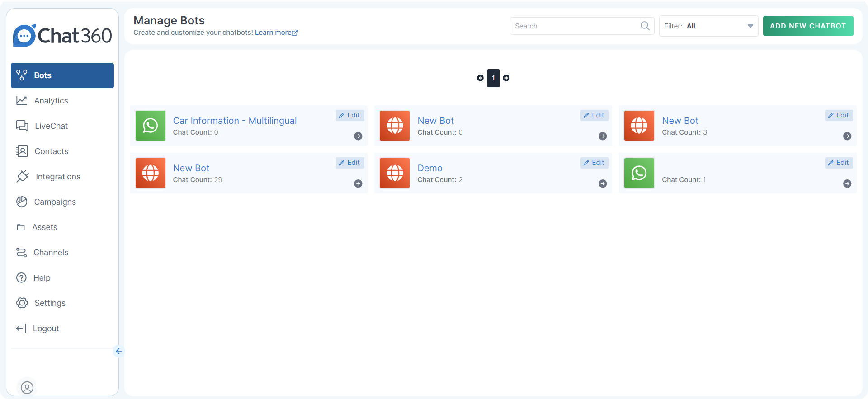Follow the Learn more link
This screenshot has height=399, width=868.
[x=276, y=33]
